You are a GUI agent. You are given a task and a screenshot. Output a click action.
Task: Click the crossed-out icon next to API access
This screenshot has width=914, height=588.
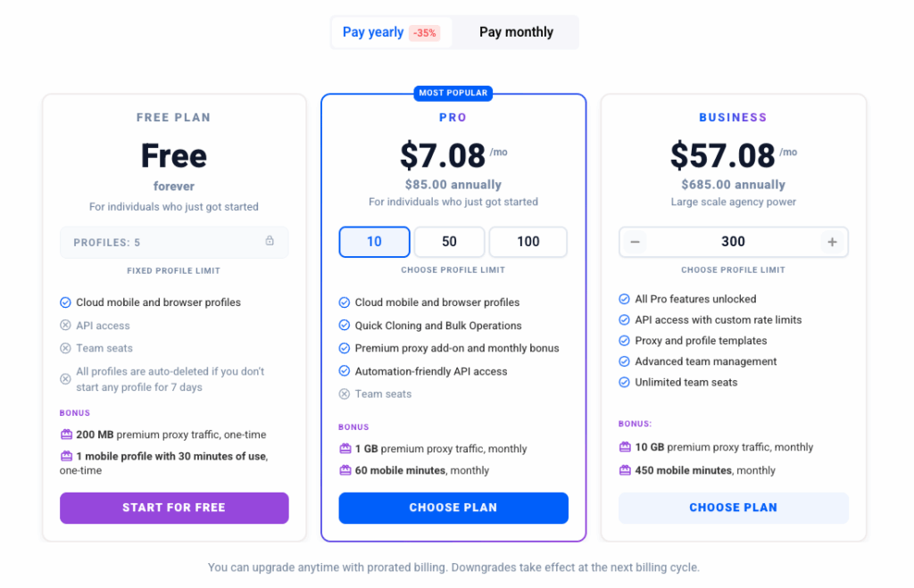(x=65, y=325)
